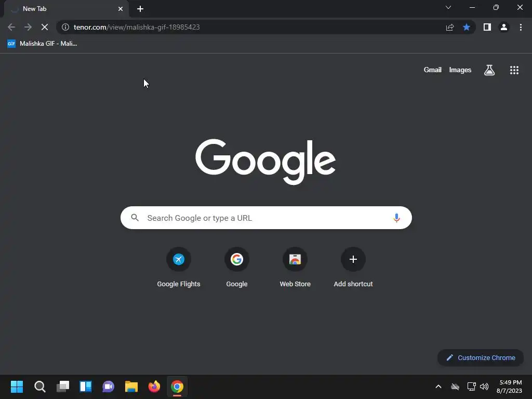This screenshot has height=399, width=532.
Task: Open the clock showing 5:49 PM
Action: coord(509,387)
